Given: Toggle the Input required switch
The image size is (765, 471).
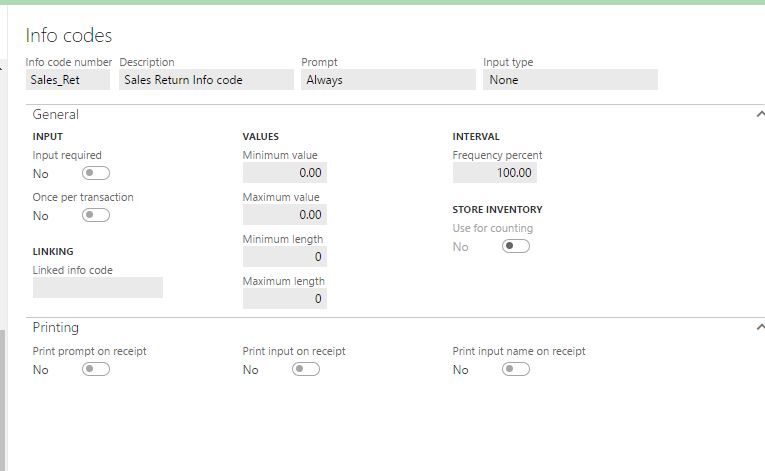Looking at the screenshot, I should point(96,173).
